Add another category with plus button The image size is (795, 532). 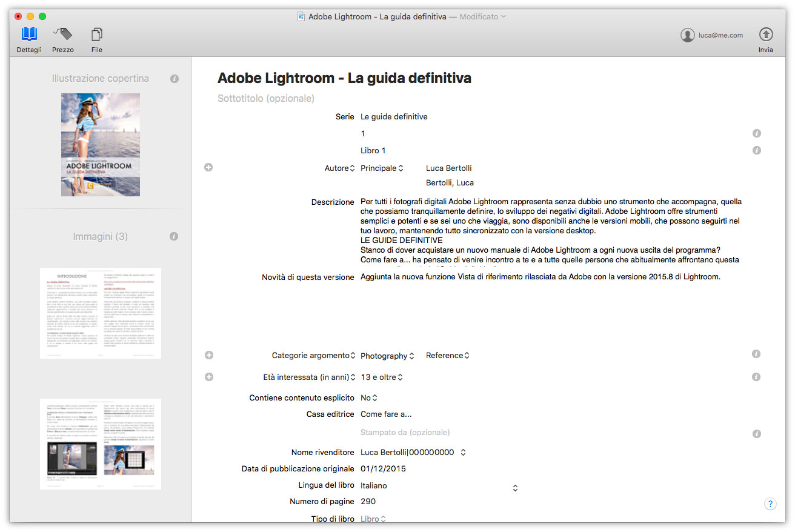pyautogui.click(x=209, y=355)
